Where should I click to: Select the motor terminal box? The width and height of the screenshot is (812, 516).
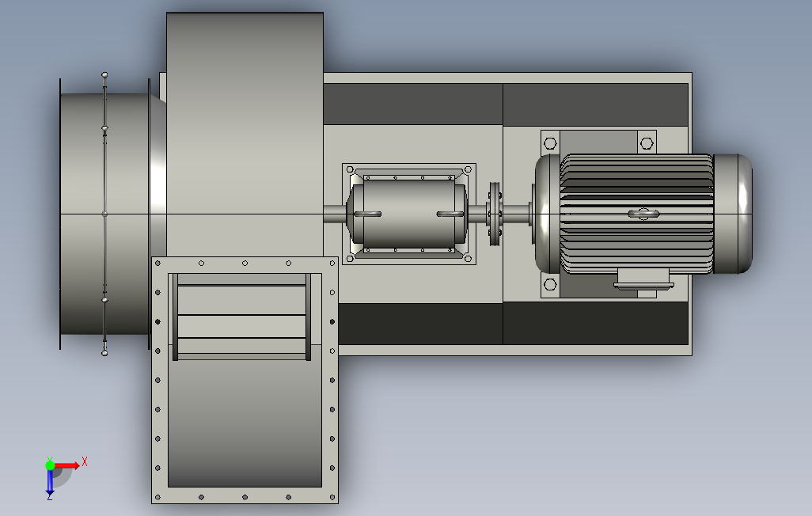tap(643, 279)
